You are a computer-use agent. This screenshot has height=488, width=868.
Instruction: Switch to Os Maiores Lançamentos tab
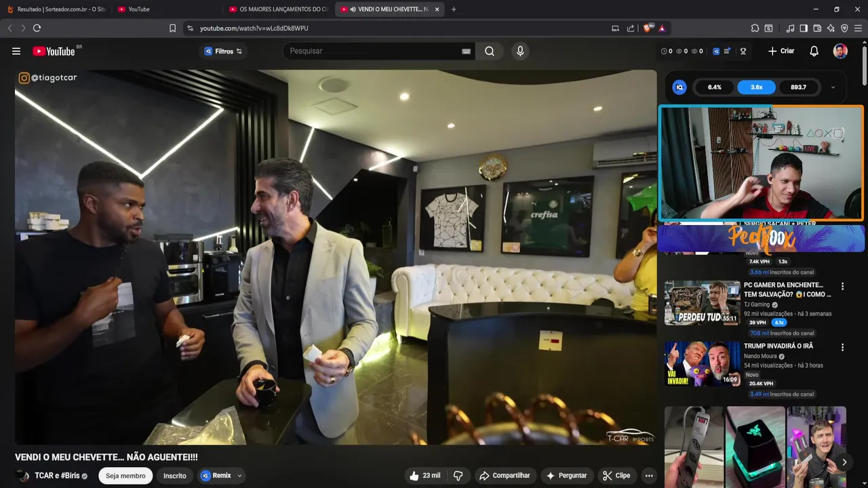(278, 9)
